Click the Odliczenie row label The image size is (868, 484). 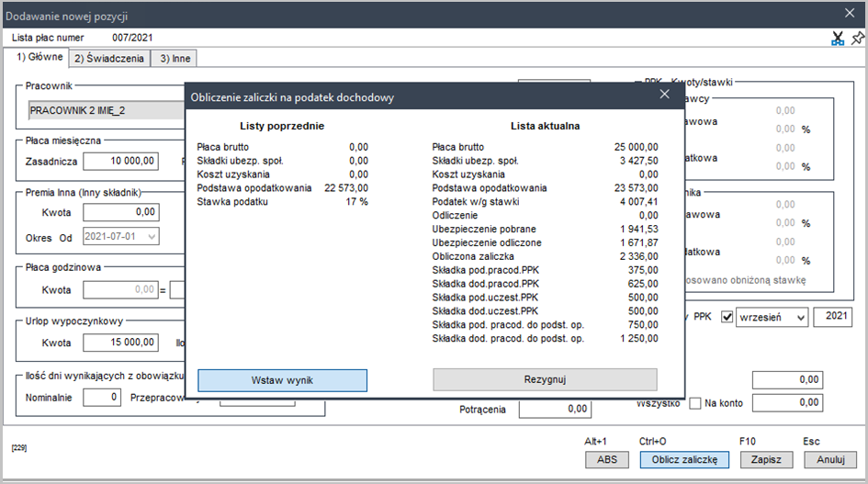click(x=455, y=216)
